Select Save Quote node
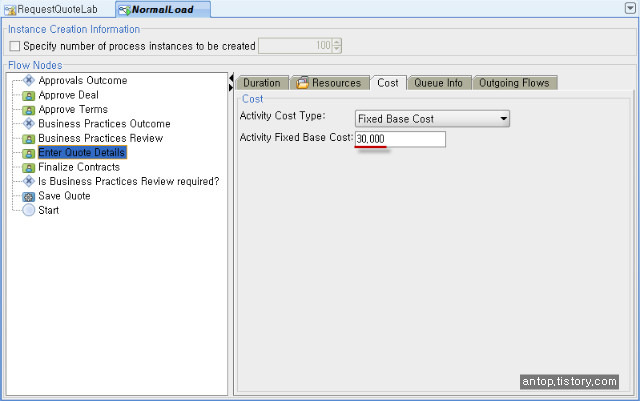Viewport: 640px width, 401px height. 64,196
